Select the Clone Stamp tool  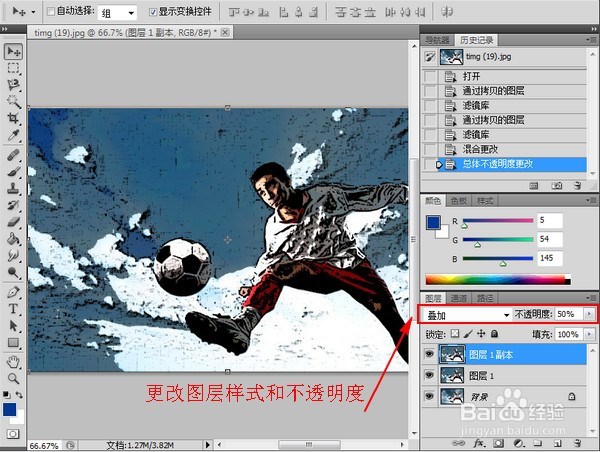(x=13, y=188)
